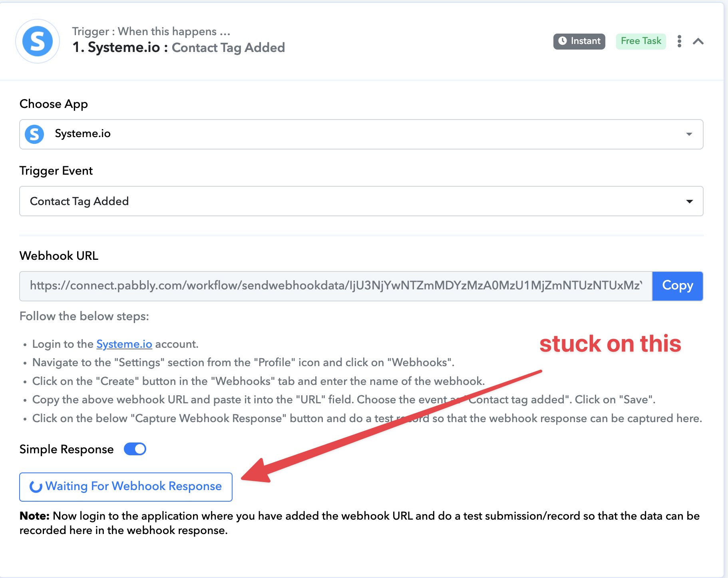Toggle the Simple Response switch
The width and height of the screenshot is (728, 578).
[x=135, y=449]
